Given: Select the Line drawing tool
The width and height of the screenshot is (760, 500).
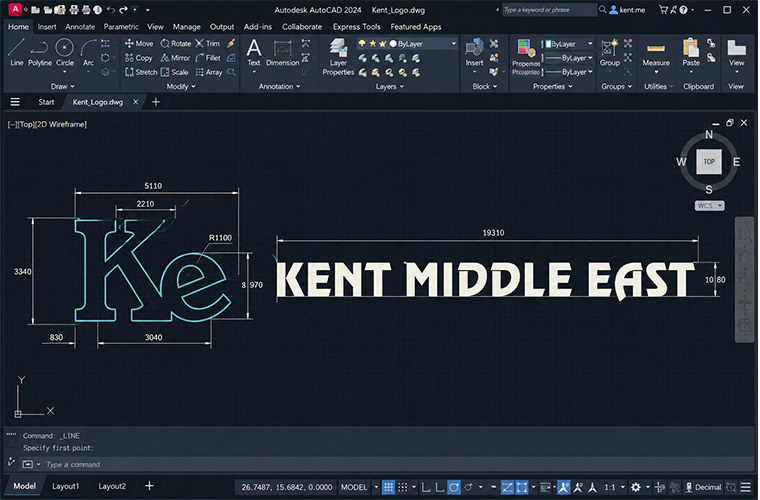Looking at the screenshot, I should pyautogui.click(x=16, y=52).
